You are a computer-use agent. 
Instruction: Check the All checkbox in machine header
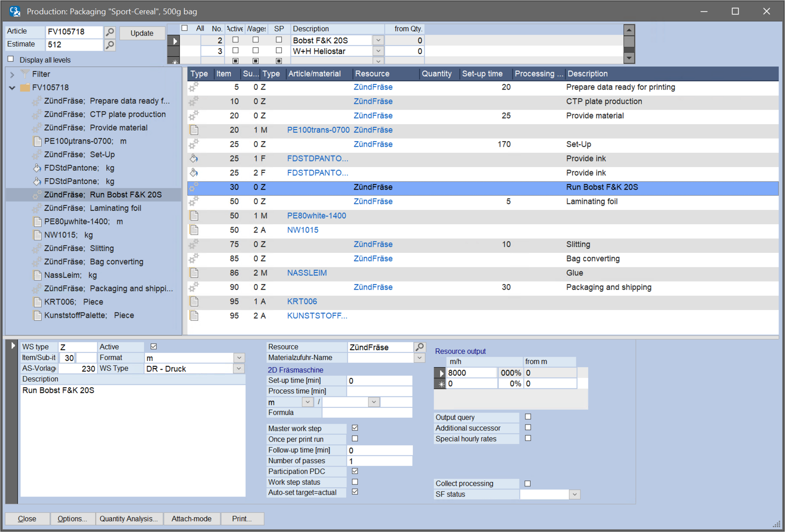[x=185, y=28]
